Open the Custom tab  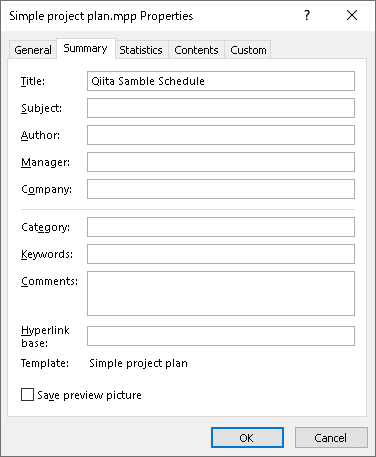point(248,50)
